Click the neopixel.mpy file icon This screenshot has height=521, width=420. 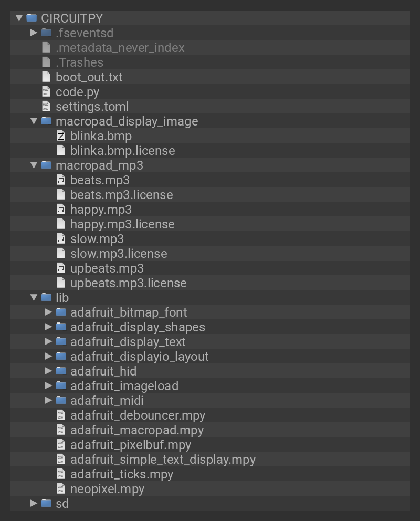click(x=61, y=489)
